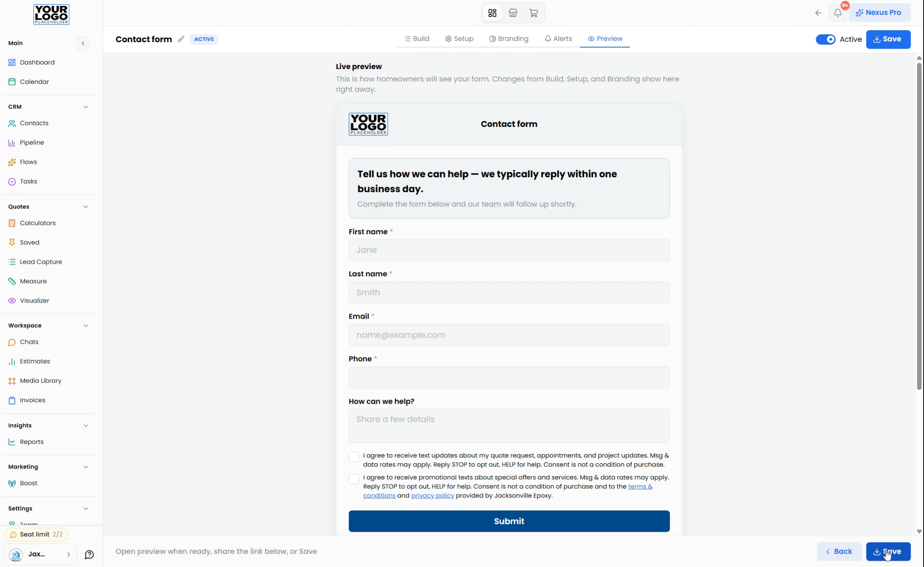Click the Back button in the footer
This screenshot has height=567, width=924.
(839, 552)
